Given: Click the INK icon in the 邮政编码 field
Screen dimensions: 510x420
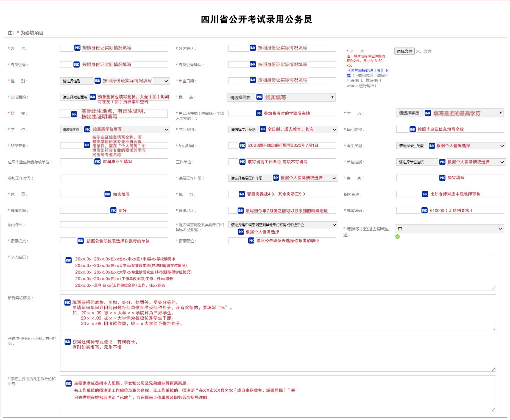Looking at the screenshot, I should 424,210.
